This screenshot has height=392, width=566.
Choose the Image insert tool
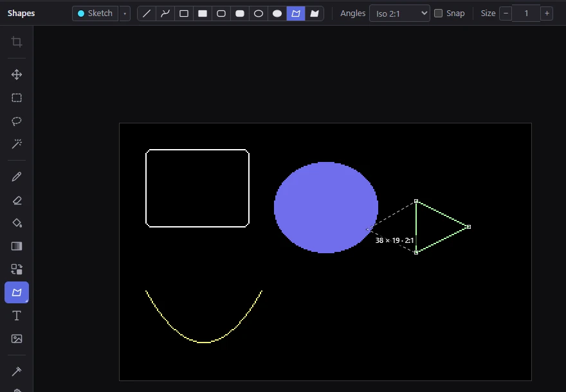(x=17, y=339)
